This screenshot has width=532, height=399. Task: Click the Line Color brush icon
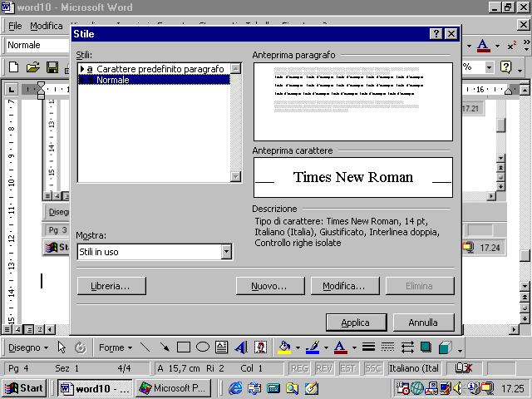coord(313,347)
